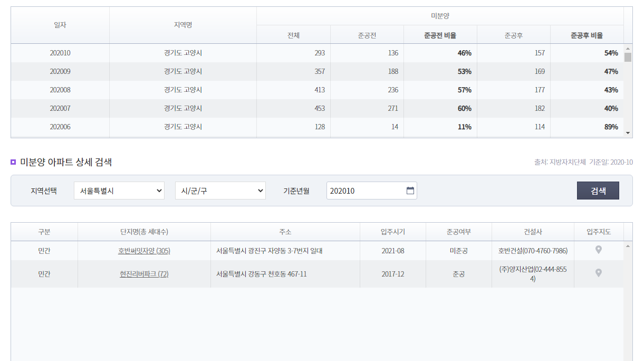644x361 pixels.
Task: Click post-completion ratio 89%
Action: (x=611, y=127)
